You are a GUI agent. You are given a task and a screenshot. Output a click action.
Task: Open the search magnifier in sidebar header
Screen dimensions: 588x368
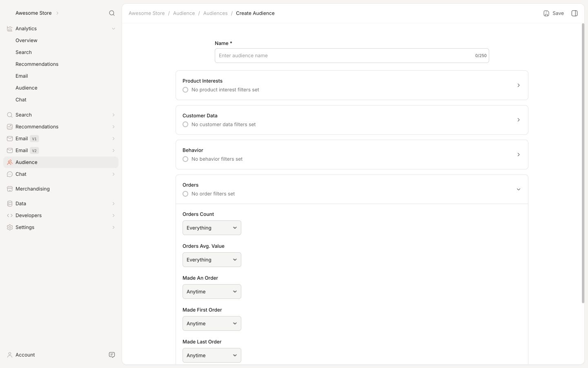tap(112, 13)
